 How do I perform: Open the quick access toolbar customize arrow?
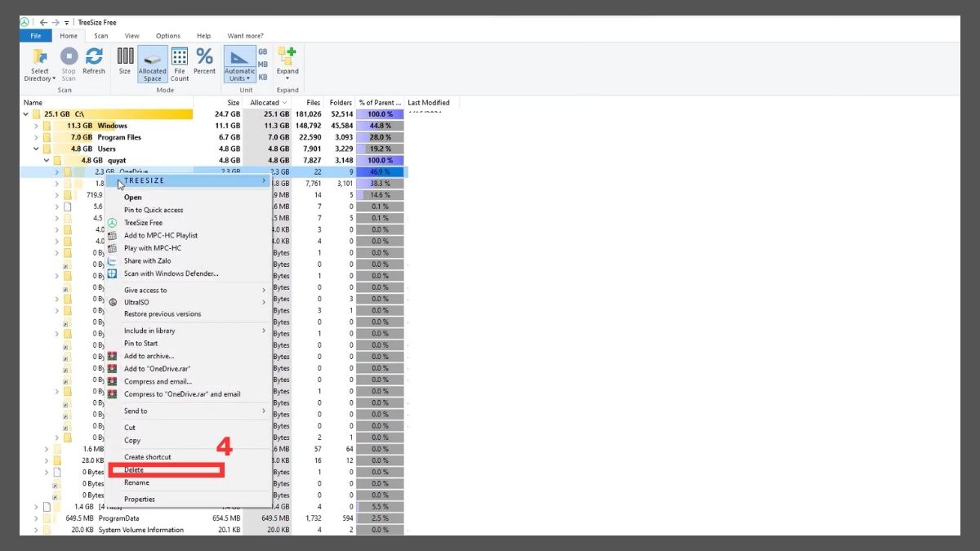pyautogui.click(x=67, y=23)
